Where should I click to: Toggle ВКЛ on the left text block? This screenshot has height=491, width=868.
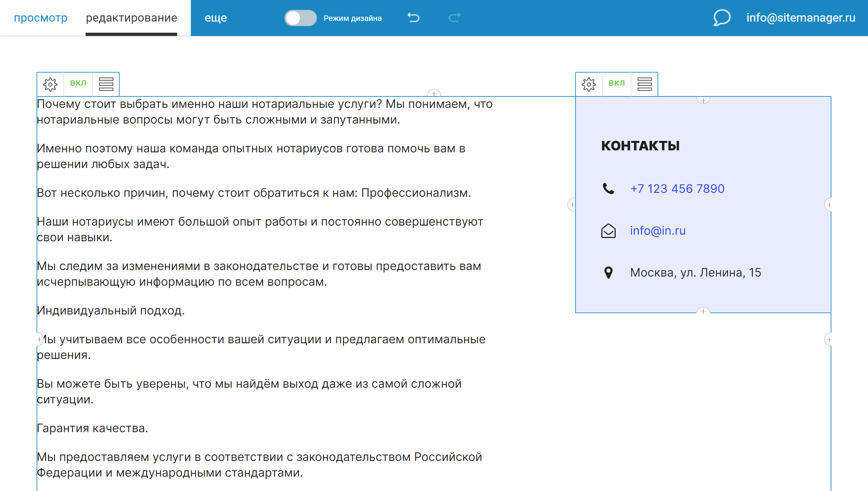pyautogui.click(x=78, y=83)
